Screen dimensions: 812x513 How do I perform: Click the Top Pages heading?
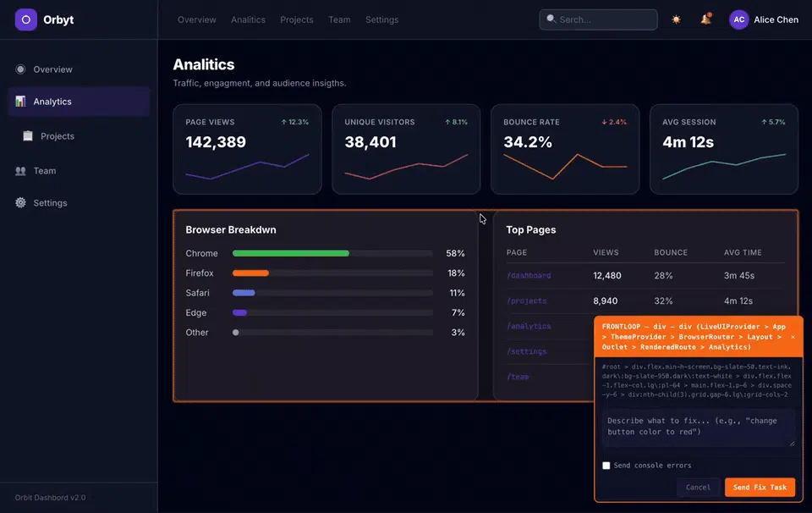531,229
